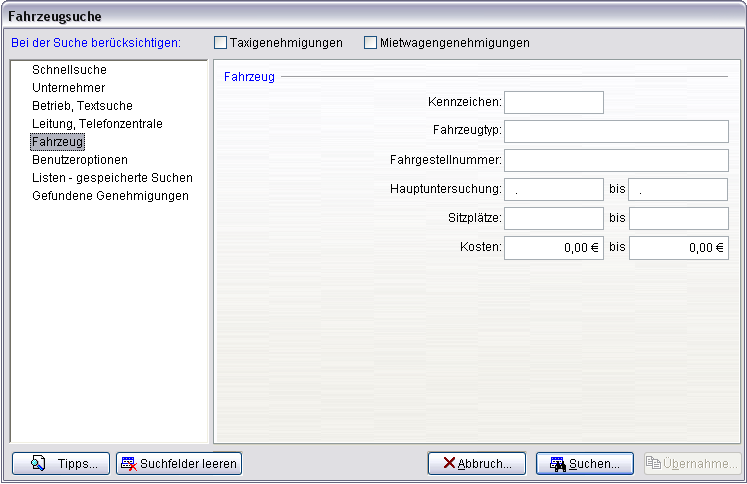
Task: Click into the Kennzeichen field
Action: point(554,102)
